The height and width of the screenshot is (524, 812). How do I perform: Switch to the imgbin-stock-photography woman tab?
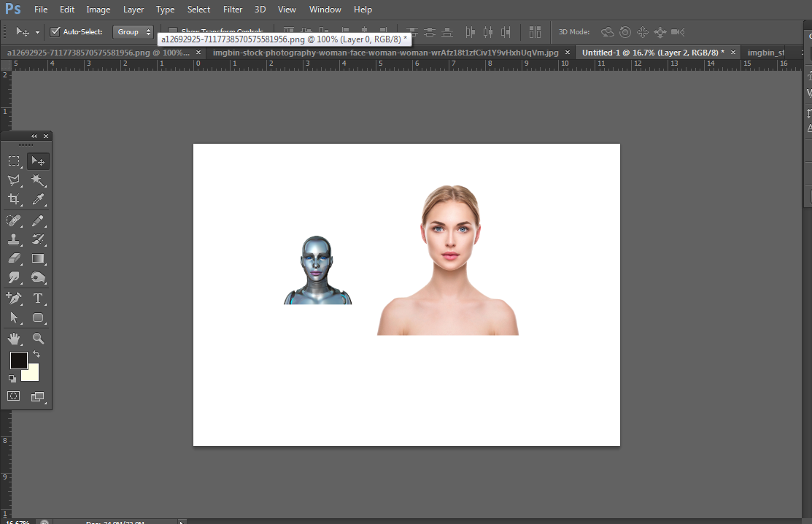coord(385,53)
